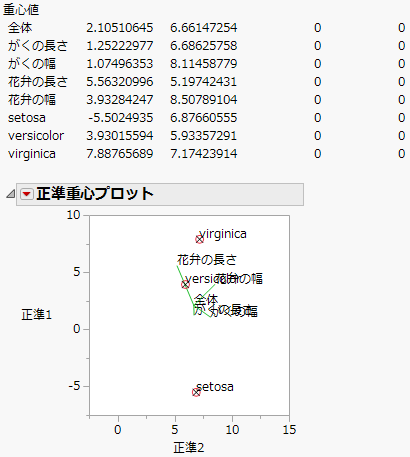Select the virginica centroid marker in plot
This screenshot has height=457, width=410.
pos(199,239)
